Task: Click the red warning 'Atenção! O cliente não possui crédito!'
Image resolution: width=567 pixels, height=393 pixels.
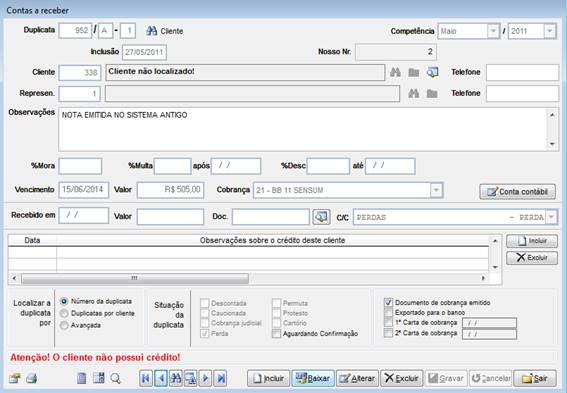Action: [x=95, y=358]
